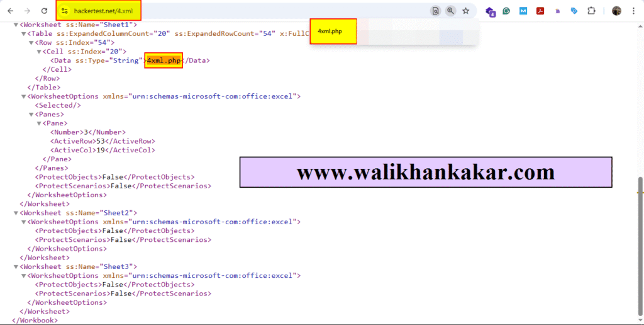
Task: Collapse the Panes node
Action: [31, 115]
